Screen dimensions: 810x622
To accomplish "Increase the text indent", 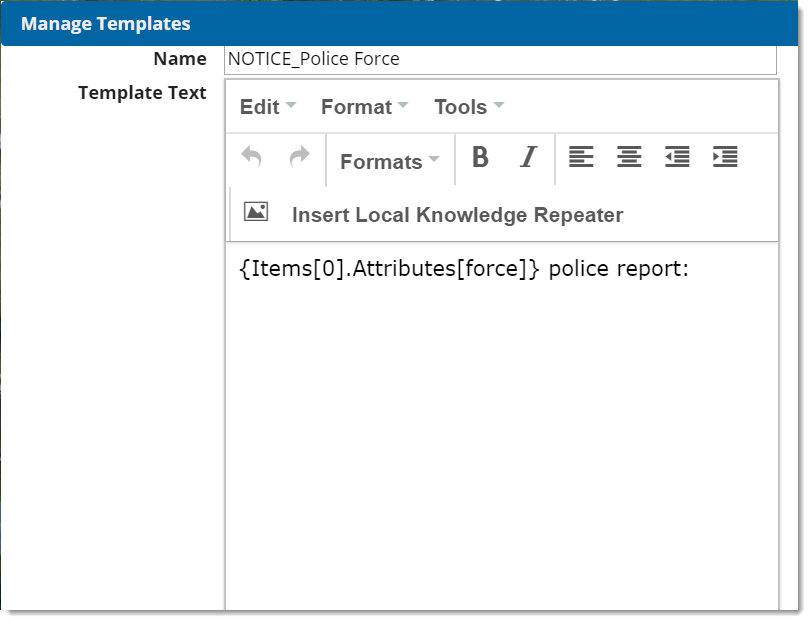I will (725, 157).
